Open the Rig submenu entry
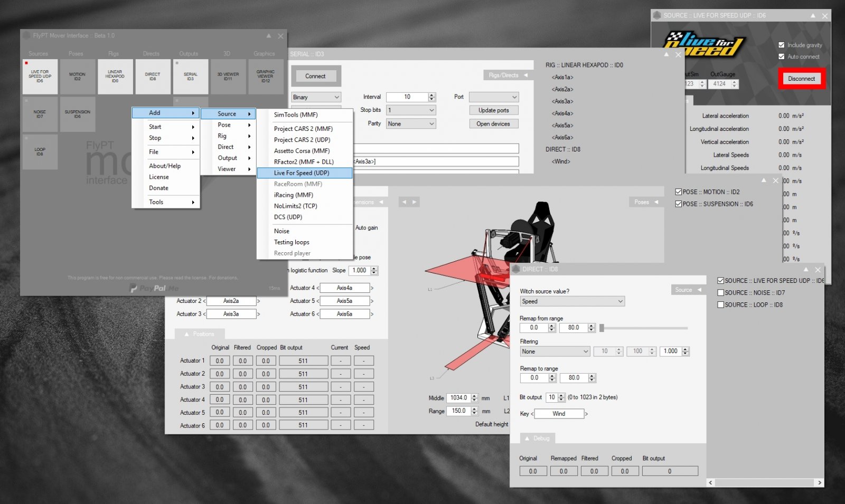The image size is (845, 504). tap(229, 136)
